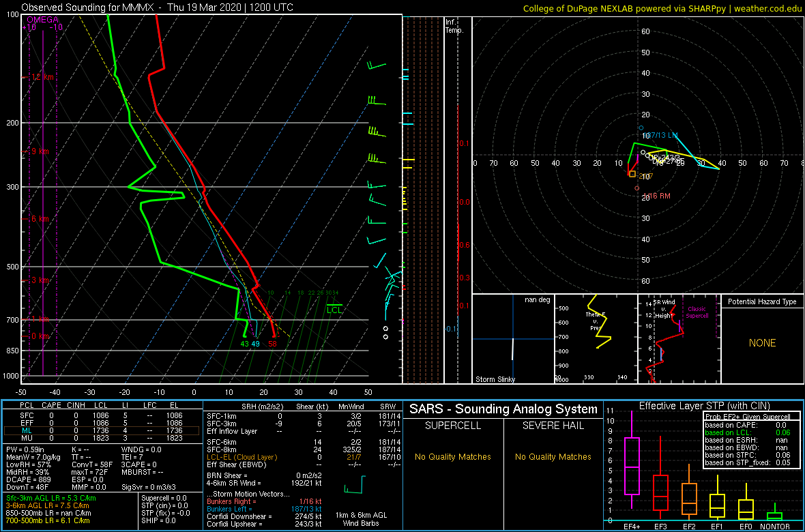Click the '1/16 RM' hodograph label
The image size is (805, 532).
coord(657,196)
